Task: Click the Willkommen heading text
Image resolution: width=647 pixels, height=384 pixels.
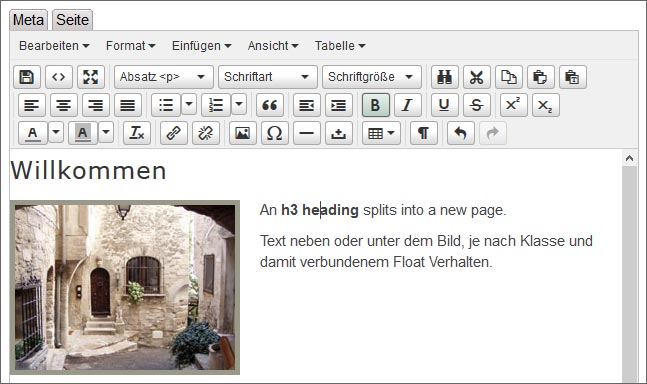Action: (x=88, y=170)
